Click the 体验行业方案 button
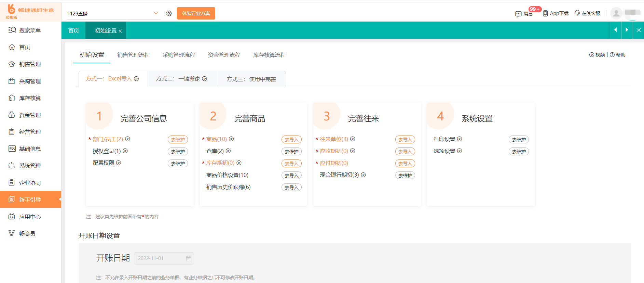Image resolution: width=644 pixels, height=283 pixels. coord(196,13)
